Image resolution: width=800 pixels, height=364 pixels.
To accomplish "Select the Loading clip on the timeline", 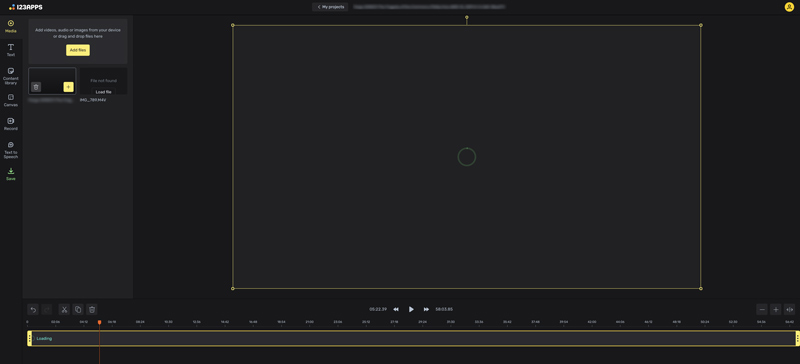I will click(x=414, y=338).
